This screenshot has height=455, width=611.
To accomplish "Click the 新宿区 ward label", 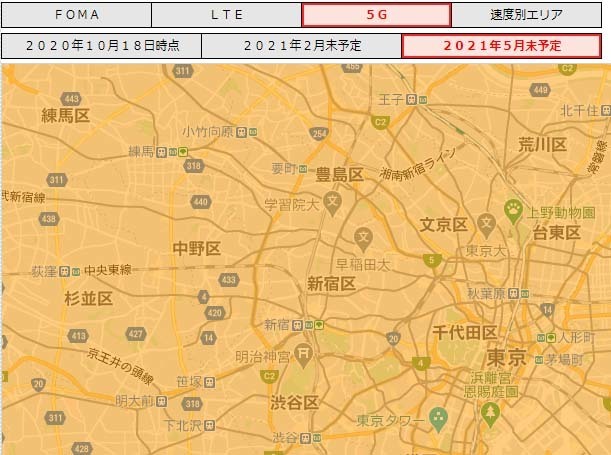I will tap(331, 284).
